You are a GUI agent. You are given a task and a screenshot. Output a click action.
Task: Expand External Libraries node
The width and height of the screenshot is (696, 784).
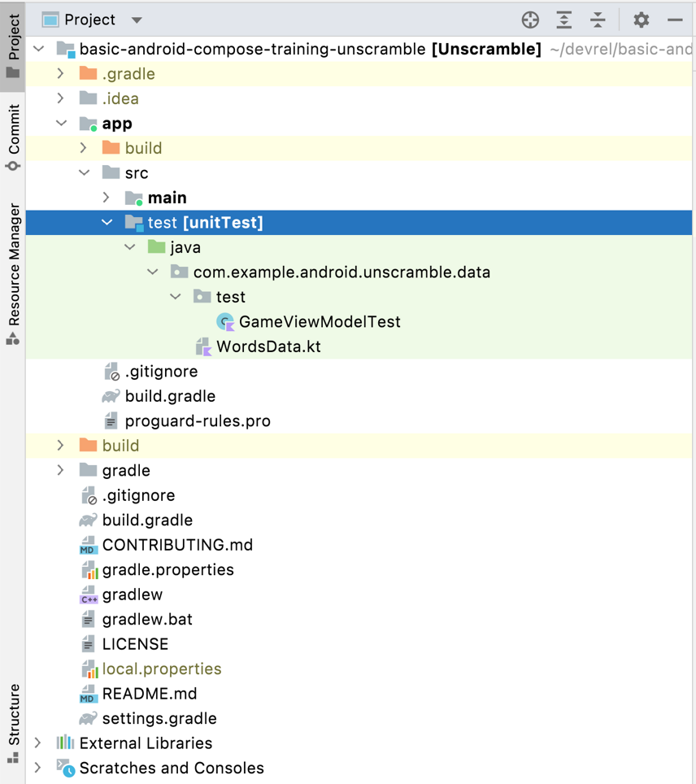(x=38, y=743)
